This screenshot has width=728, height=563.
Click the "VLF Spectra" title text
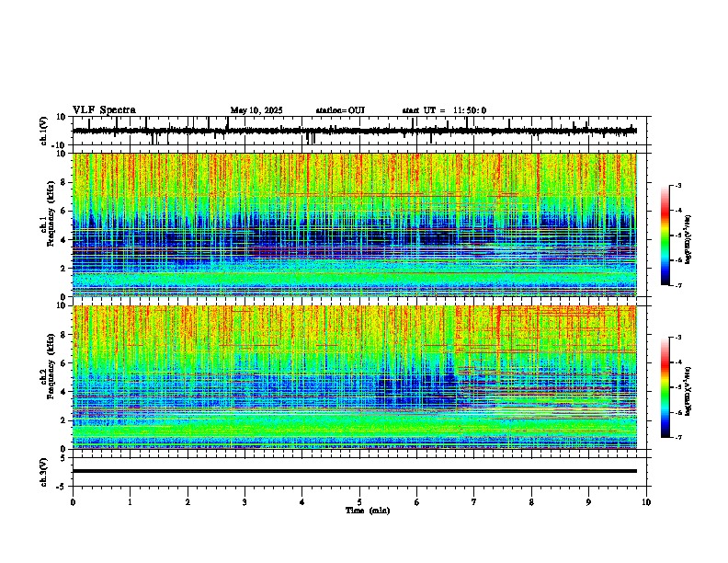[104, 110]
